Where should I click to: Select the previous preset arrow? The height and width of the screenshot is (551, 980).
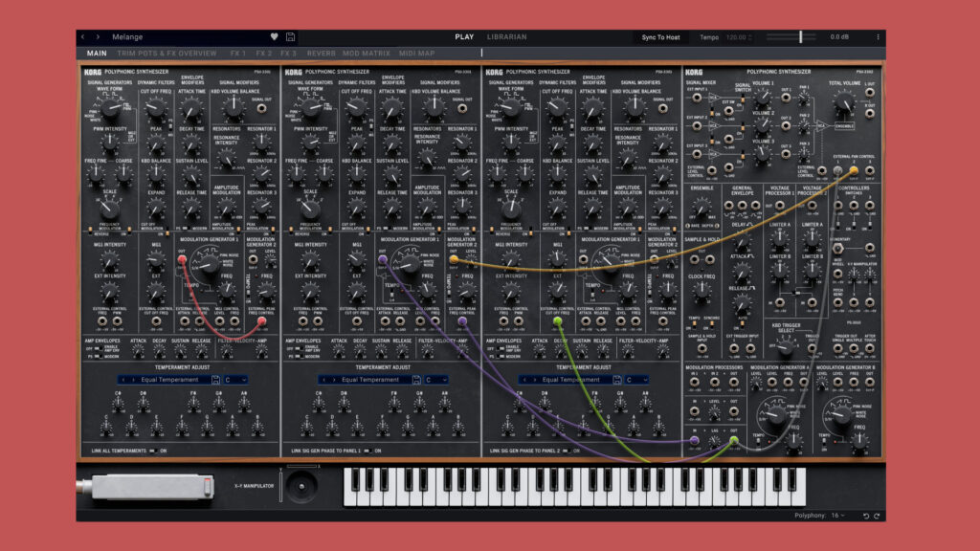[x=82, y=35]
